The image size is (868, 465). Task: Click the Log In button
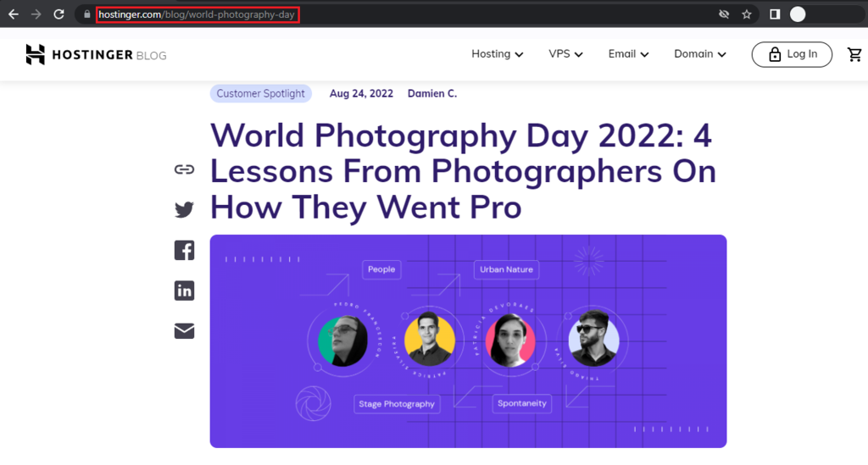pyautogui.click(x=792, y=54)
